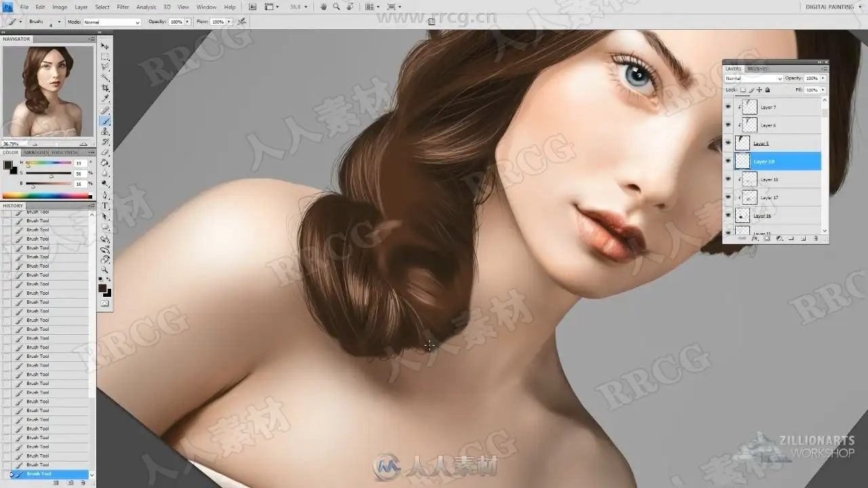
Task: Toggle lock transparent pixels
Action: click(x=743, y=90)
